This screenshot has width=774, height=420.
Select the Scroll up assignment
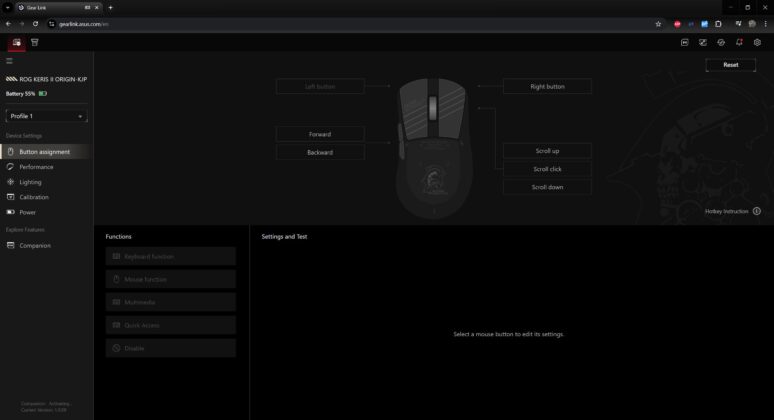point(547,151)
